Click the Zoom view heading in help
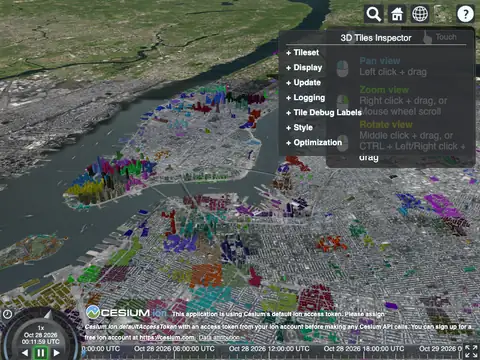 [384, 90]
